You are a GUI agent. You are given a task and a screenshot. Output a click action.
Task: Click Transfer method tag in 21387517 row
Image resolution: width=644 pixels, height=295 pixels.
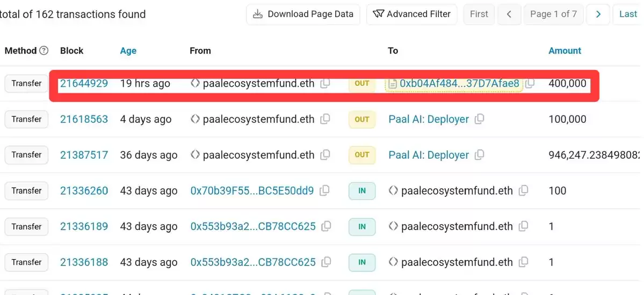pos(26,155)
